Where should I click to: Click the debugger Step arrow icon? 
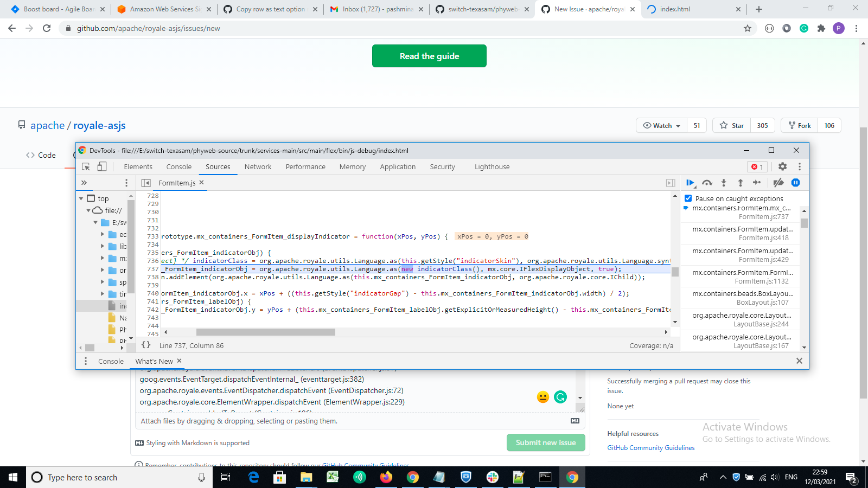click(757, 183)
